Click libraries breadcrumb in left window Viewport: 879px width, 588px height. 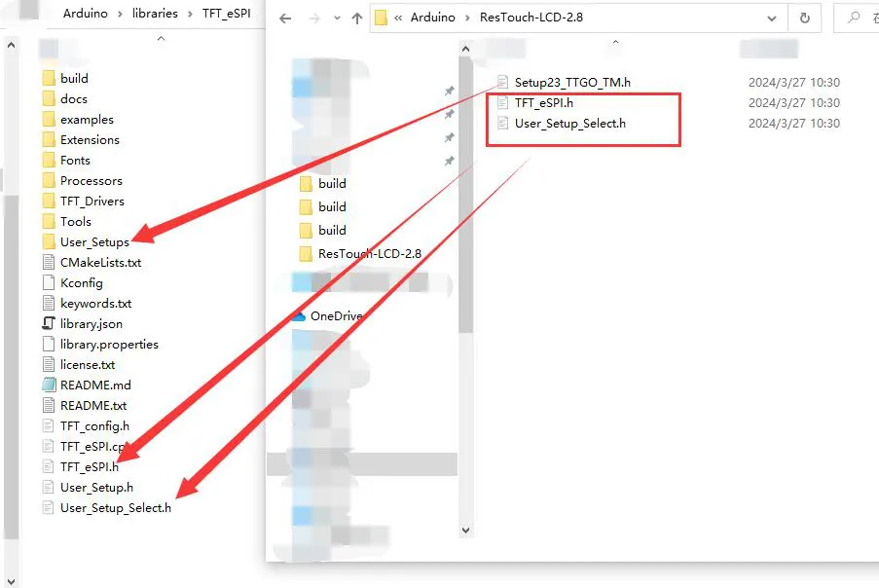pos(155,14)
